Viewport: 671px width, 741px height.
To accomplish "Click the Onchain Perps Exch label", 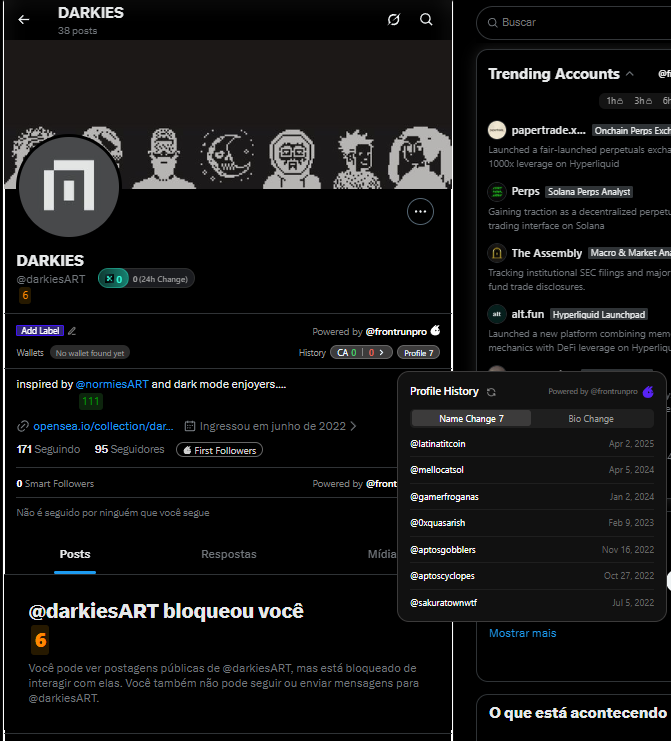I will (632, 130).
